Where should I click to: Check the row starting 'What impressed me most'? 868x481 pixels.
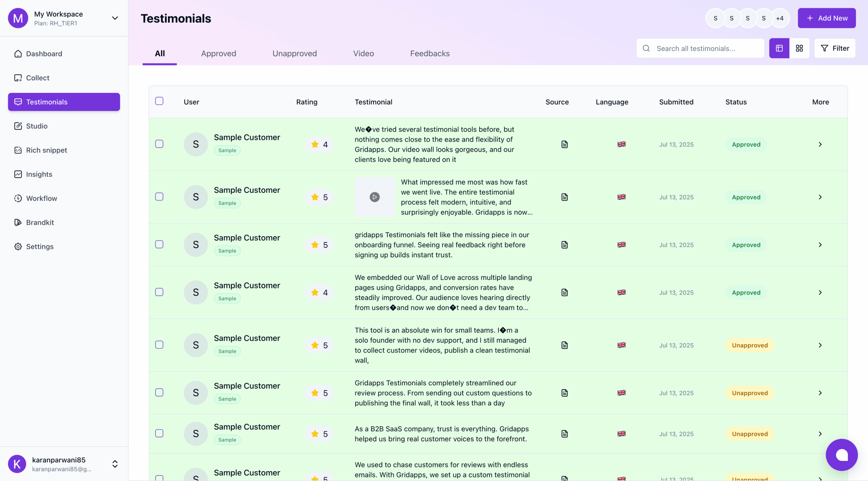pos(159,197)
